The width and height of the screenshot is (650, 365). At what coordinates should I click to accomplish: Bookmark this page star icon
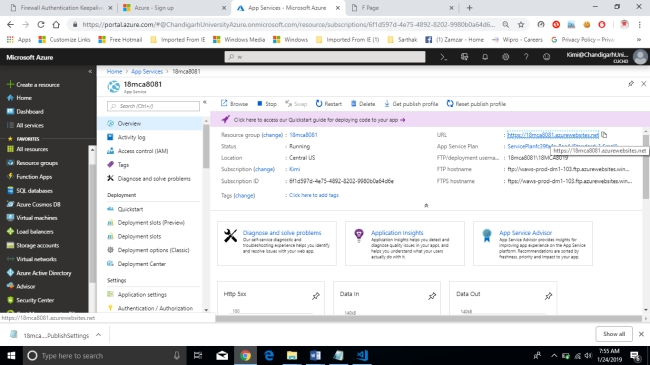521,24
